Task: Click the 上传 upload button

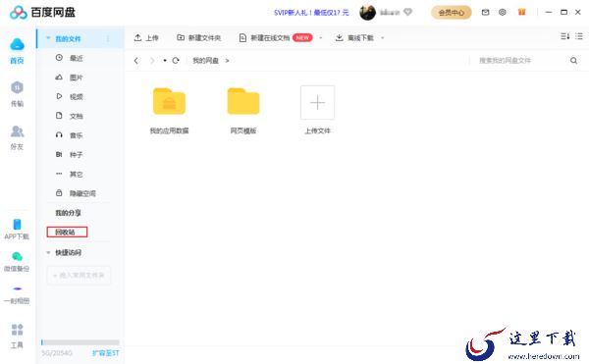Action: pos(146,38)
